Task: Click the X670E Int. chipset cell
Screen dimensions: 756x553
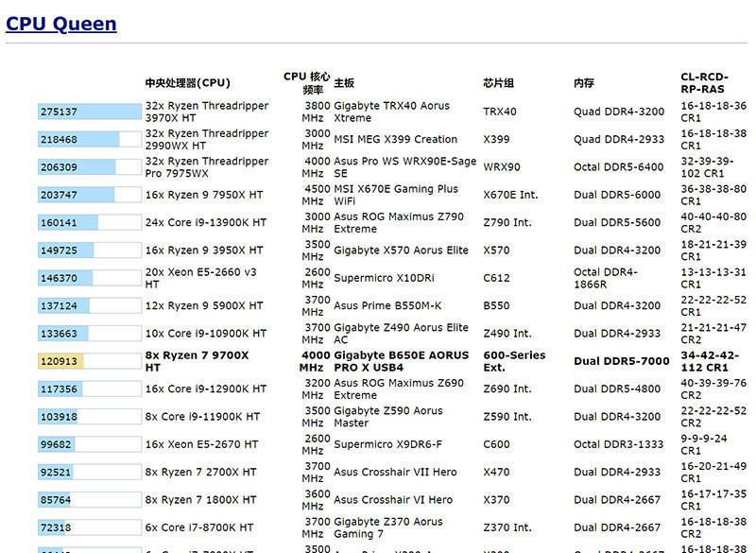Action: click(509, 195)
